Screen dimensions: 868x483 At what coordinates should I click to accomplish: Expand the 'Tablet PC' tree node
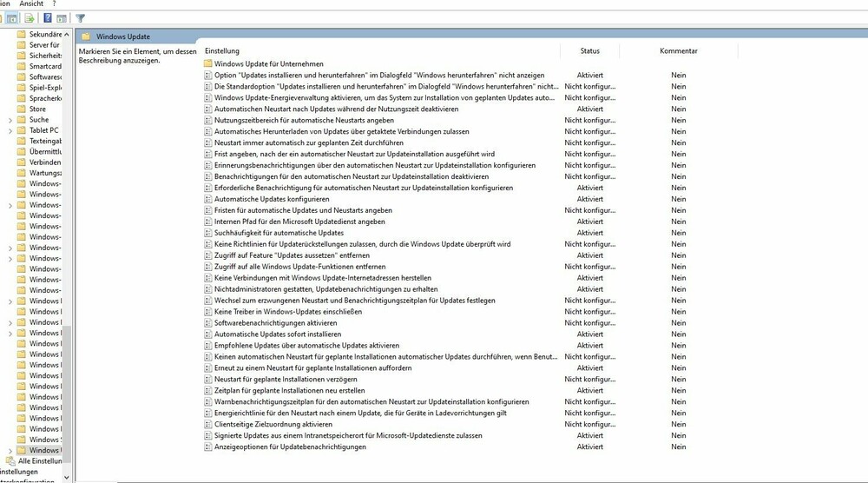click(x=10, y=130)
